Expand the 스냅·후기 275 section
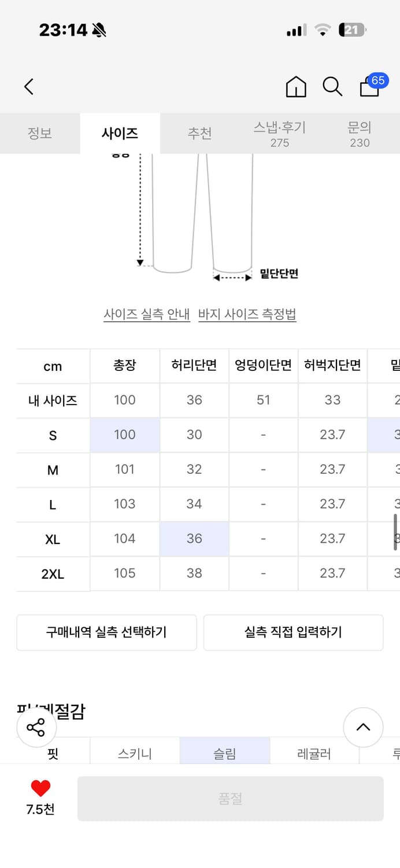400x868 pixels. [x=280, y=134]
